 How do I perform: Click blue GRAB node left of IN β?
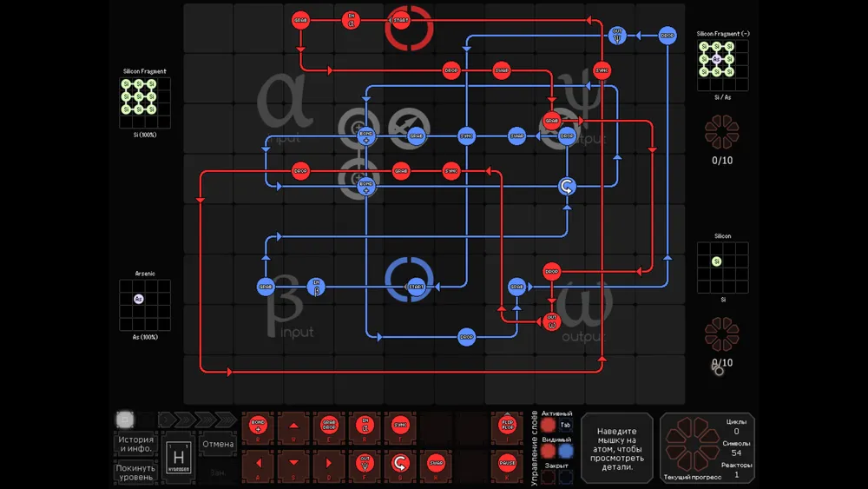tap(266, 287)
